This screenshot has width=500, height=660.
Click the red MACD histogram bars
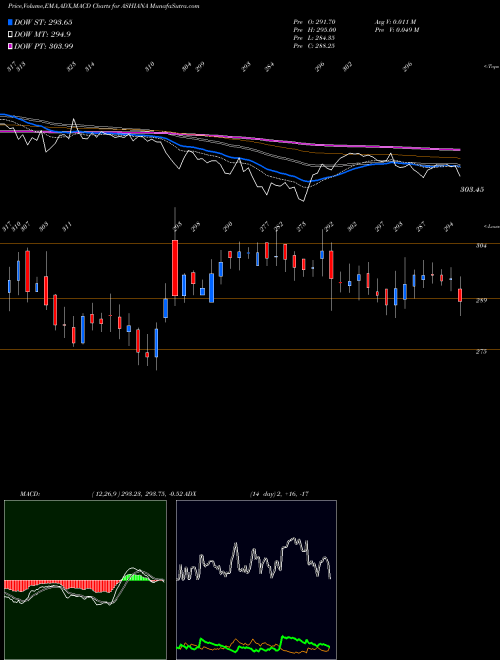click(63, 585)
